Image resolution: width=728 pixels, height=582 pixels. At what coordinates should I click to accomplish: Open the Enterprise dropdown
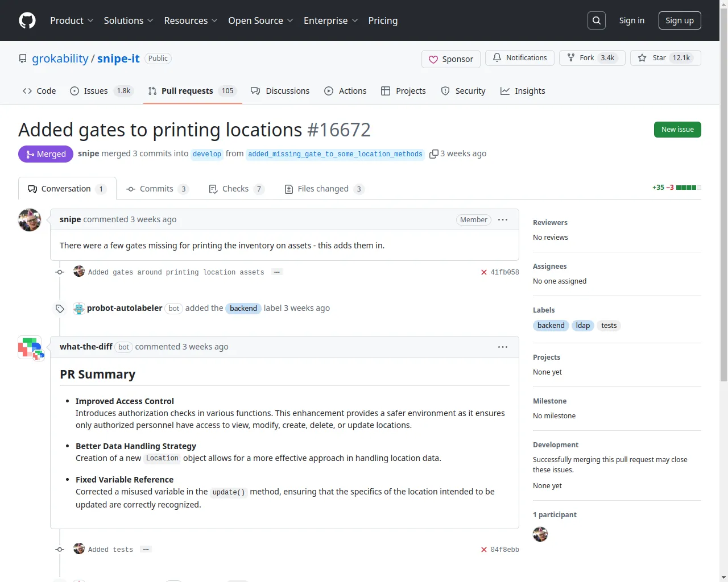coord(330,20)
